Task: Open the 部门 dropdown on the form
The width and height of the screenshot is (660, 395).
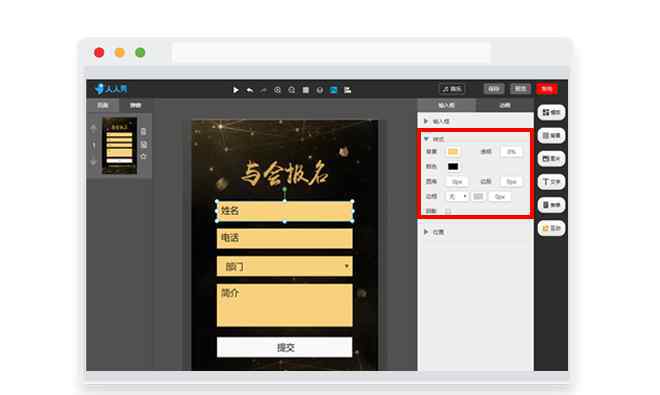Action: [x=285, y=266]
